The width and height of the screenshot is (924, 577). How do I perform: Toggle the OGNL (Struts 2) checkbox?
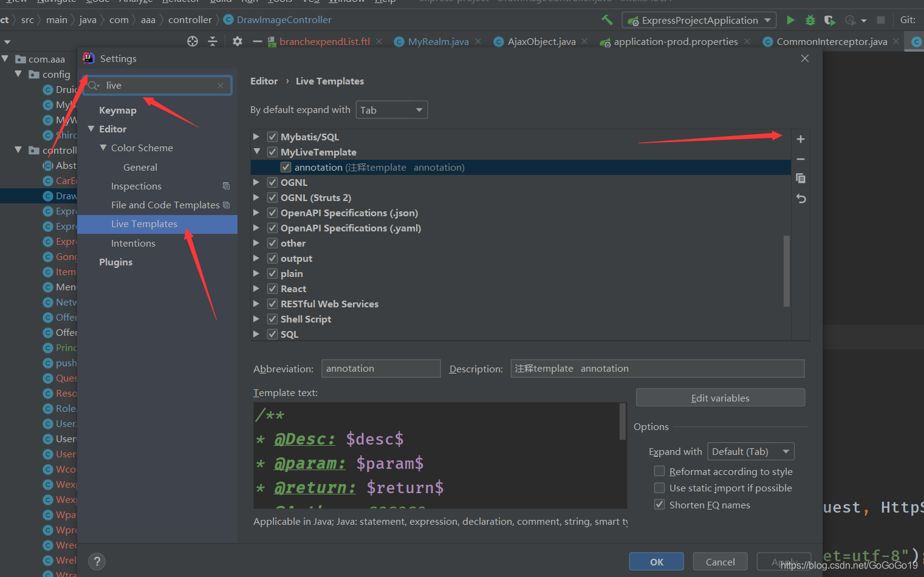(273, 197)
